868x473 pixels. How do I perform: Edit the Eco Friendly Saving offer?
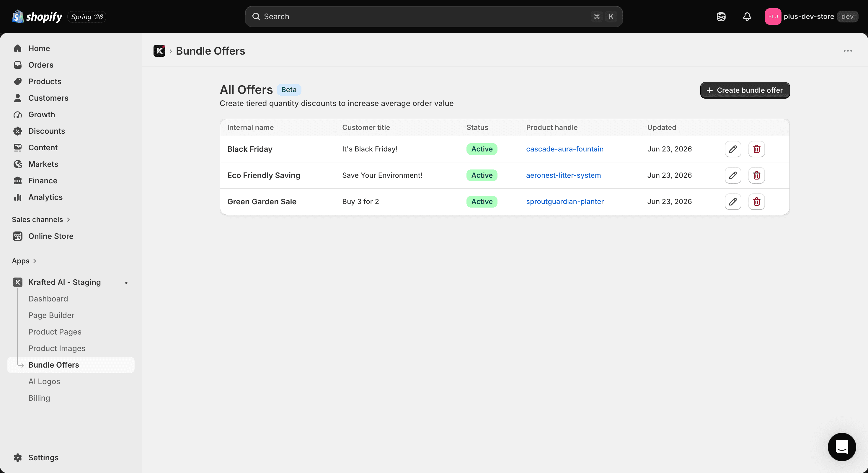(732, 175)
